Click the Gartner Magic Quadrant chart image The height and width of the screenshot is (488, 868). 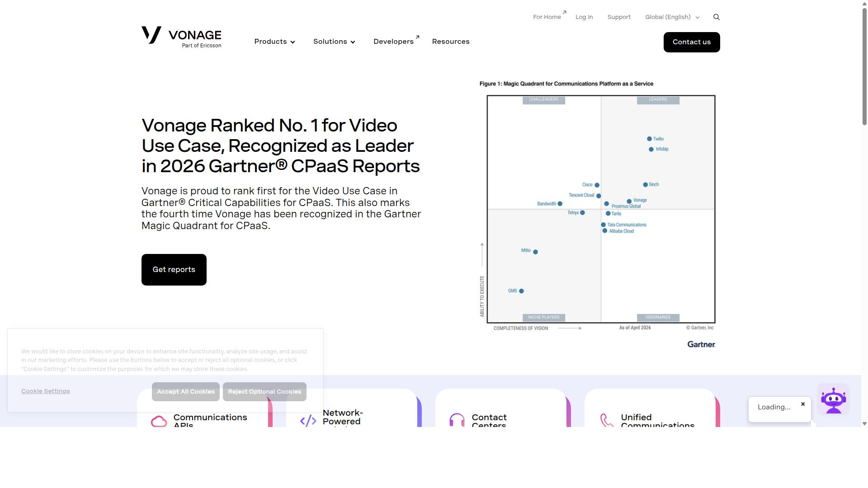(598, 215)
